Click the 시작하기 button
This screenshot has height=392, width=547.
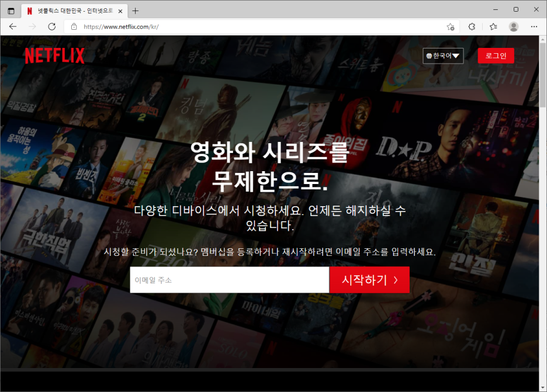click(369, 280)
